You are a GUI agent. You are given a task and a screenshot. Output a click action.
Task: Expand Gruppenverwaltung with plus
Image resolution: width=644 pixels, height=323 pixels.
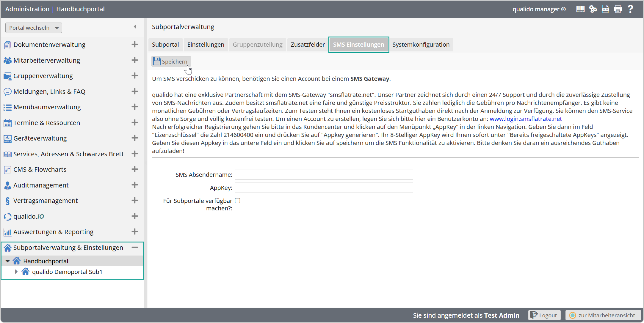[135, 75]
